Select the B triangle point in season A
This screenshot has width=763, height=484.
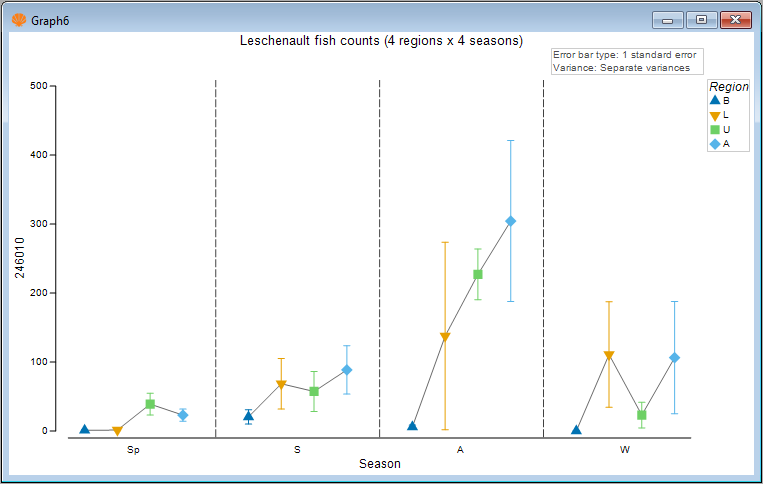pyautogui.click(x=412, y=426)
